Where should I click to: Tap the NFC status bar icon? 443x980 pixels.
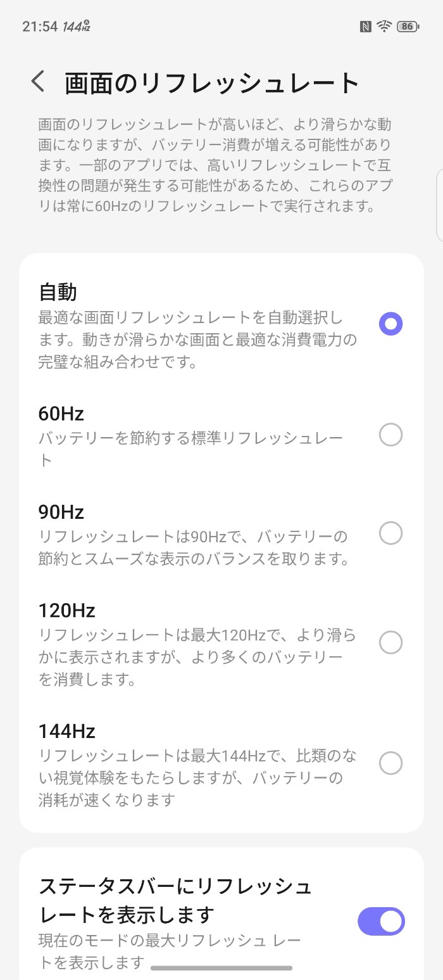click(365, 27)
